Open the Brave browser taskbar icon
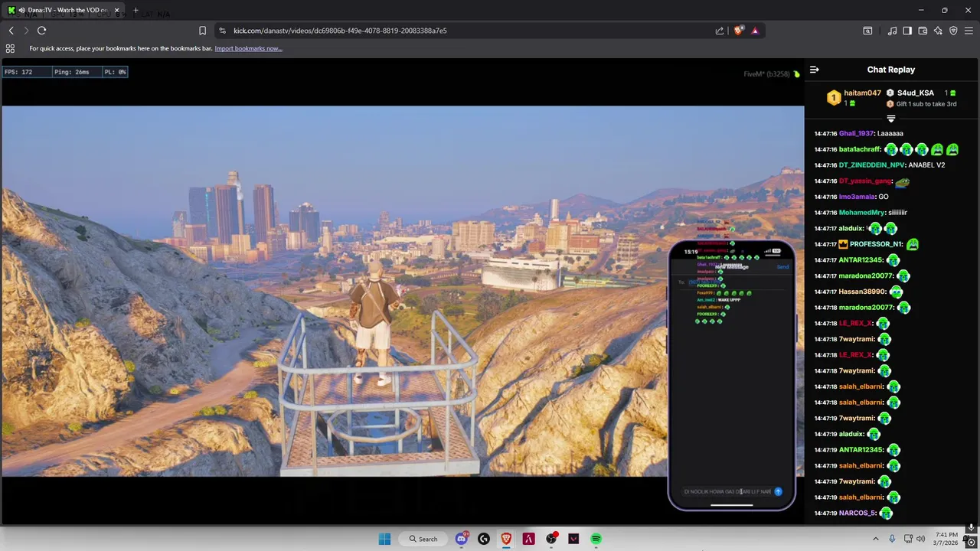Image resolution: width=980 pixels, height=551 pixels. (x=506, y=539)
